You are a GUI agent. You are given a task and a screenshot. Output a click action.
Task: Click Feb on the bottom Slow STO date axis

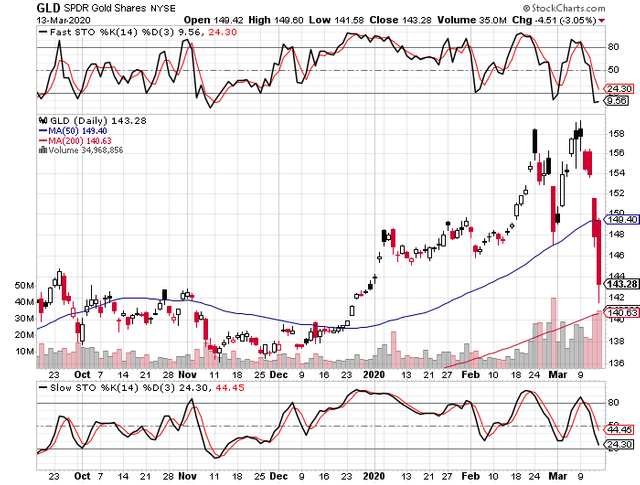(x=471, y=476)
